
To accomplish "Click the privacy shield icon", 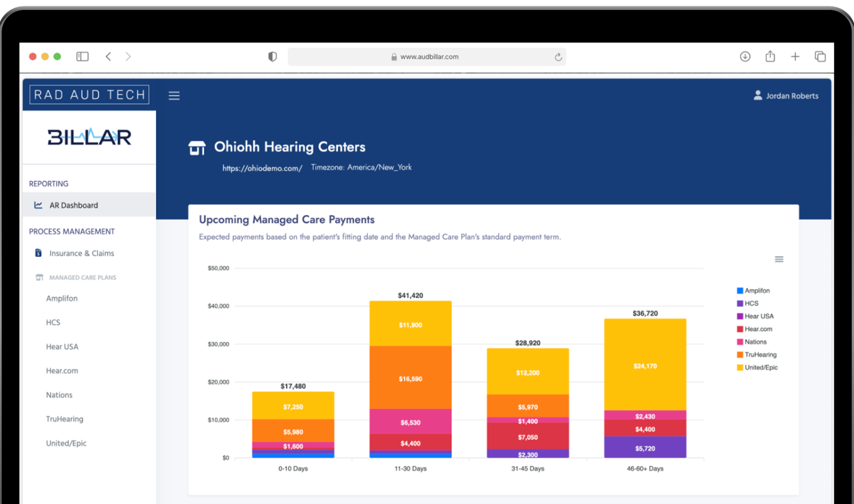I will (x=272, y=57).
